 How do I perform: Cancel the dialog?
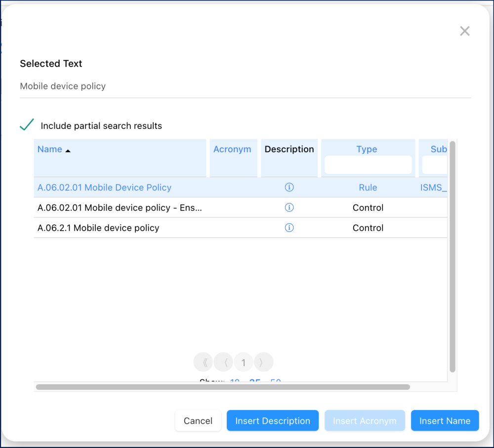[x=198, y=421]
